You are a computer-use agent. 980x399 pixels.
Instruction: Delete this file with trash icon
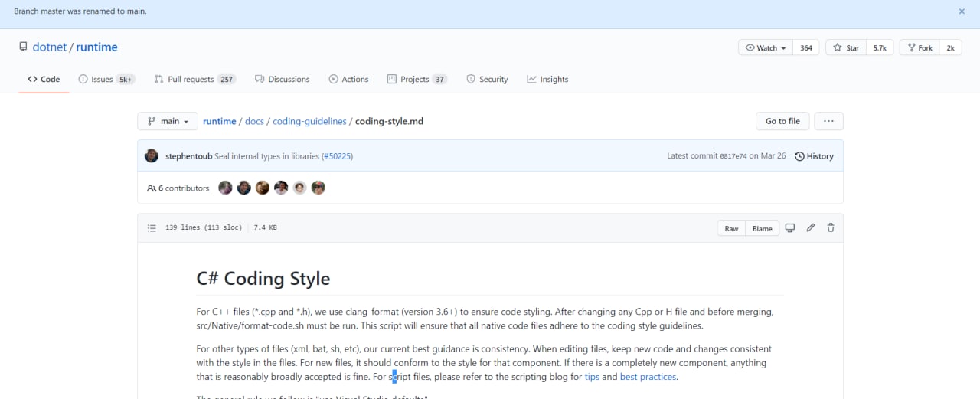point(831,227)
